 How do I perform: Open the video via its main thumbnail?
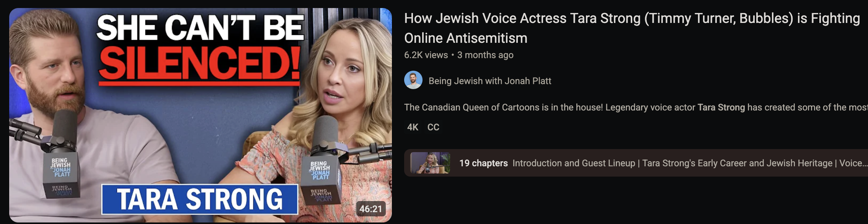click(x=201, y=115)
